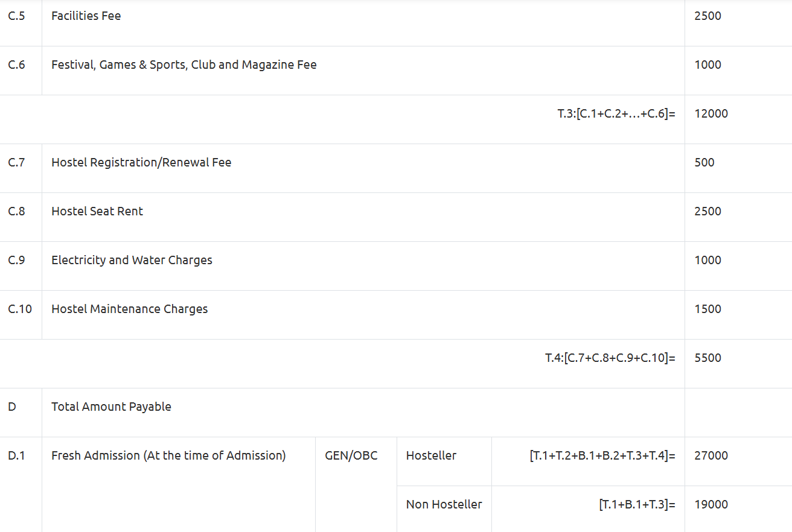This screenshot has width=792, height=532.
Task: Select the T.4 subtotal formula text
Action: click(x=610, y=358)
